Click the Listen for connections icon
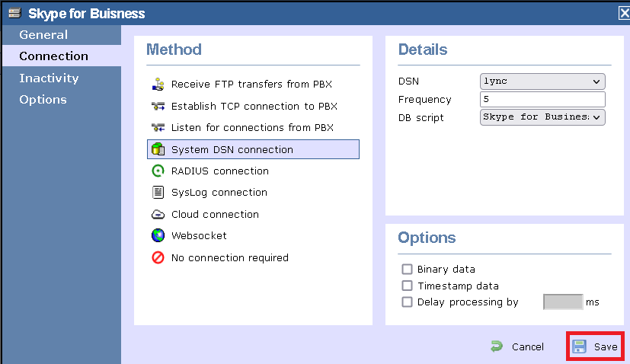This screenshot has height=364, width=630. [158, 128]
